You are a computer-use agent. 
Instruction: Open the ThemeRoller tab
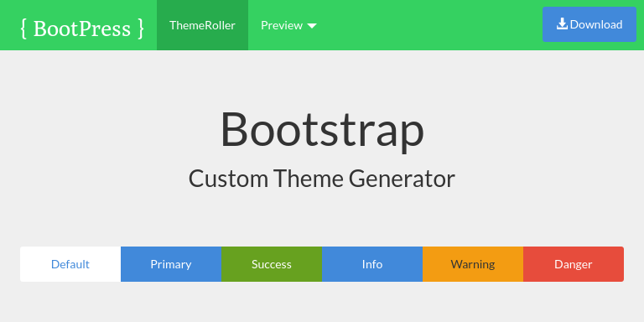pyautogui.click(x=202, y=25)
